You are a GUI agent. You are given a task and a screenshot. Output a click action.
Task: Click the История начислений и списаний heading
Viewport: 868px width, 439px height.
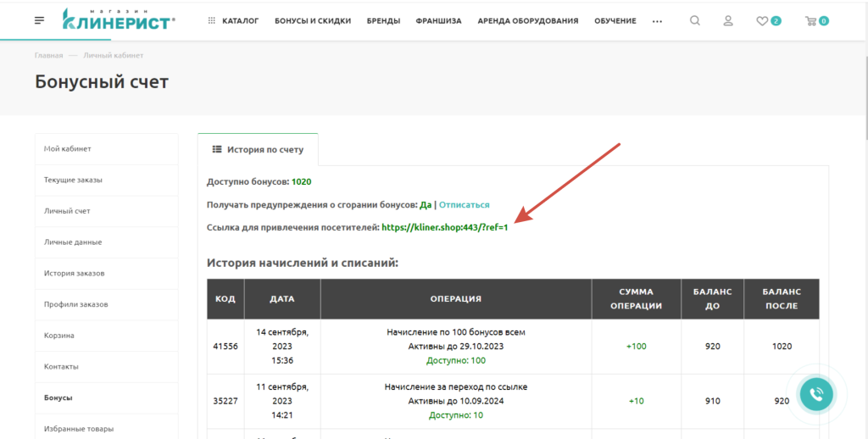pyautogui.click(x=303, y=263)
